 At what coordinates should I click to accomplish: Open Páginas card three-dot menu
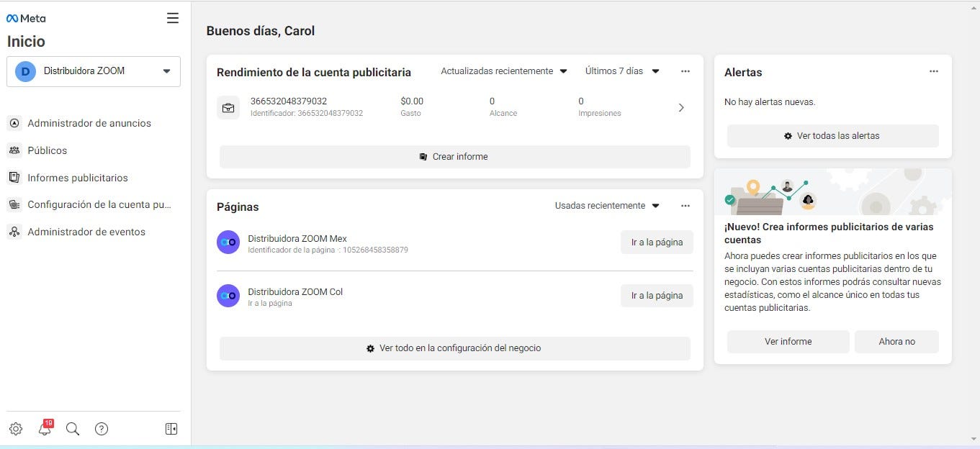coord(685,206)
